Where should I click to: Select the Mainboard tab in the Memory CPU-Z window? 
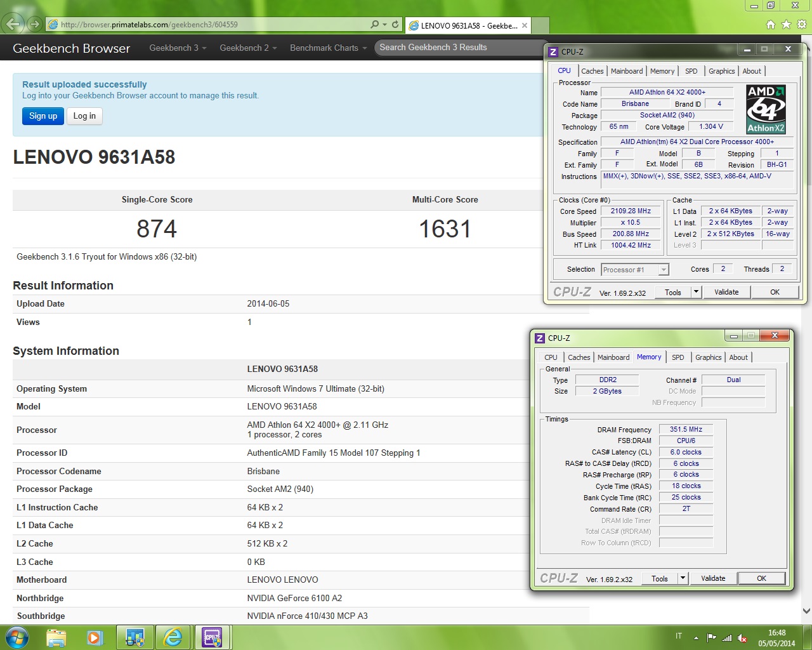point(613,357)
